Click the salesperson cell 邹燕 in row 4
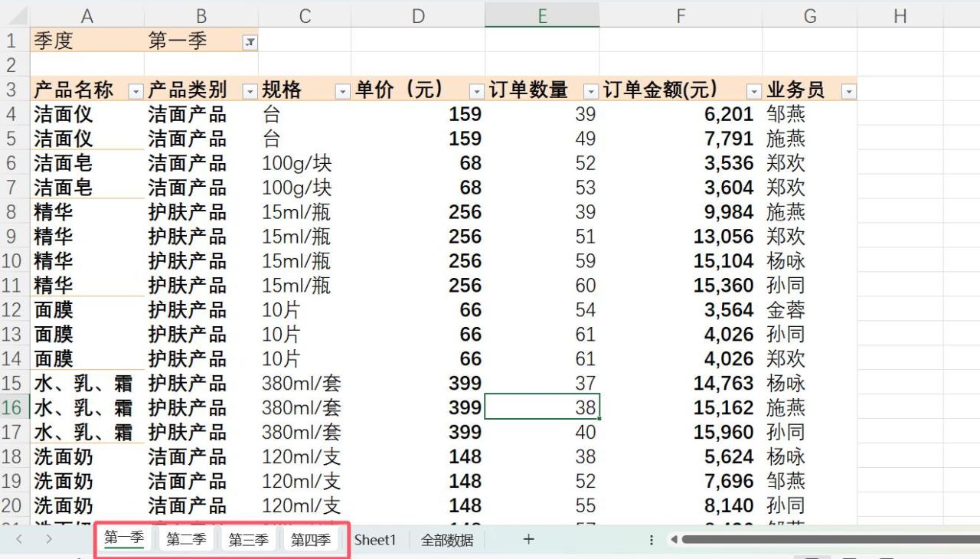The width and height of the screenshot is (980, 559). [810, 114]
